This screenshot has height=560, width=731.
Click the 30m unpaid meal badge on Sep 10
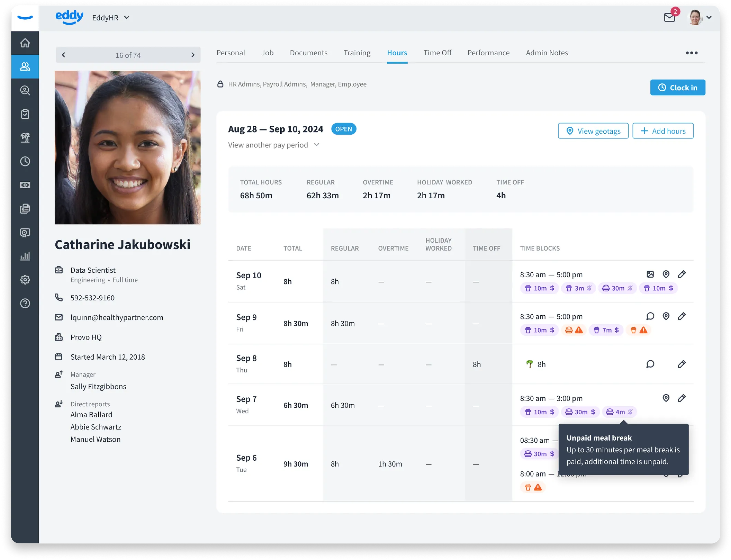(x=617, y=288)
